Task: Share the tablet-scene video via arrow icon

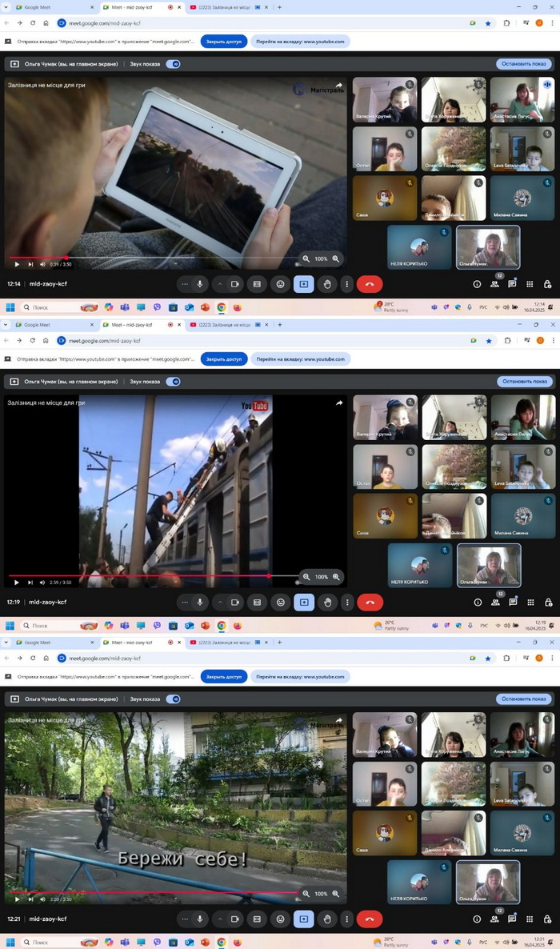Action: click(339, 86)
